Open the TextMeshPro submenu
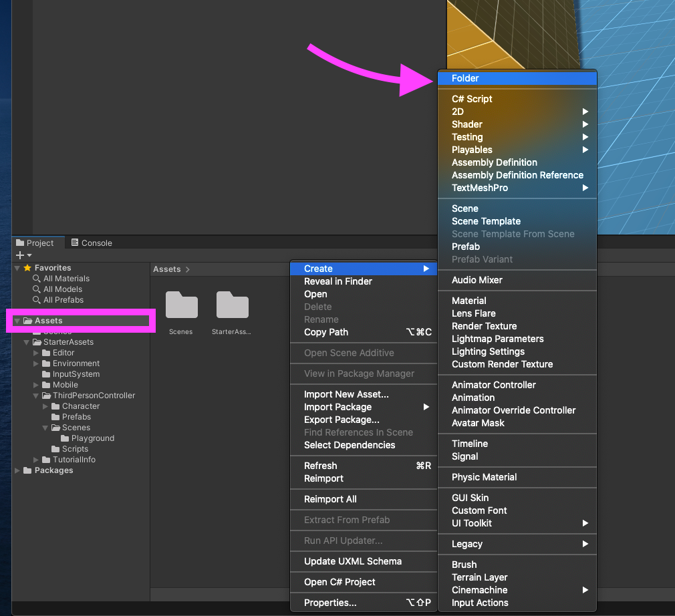The width and height of the screenshot is (675, 616). point(479,188)
